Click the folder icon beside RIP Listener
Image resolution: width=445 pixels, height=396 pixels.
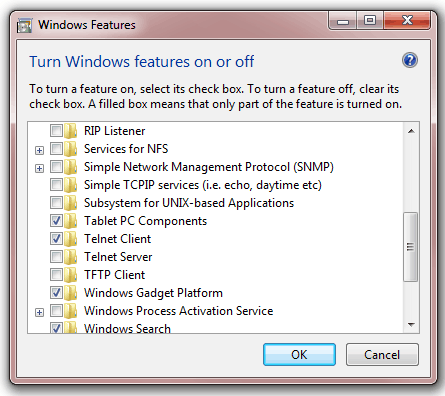pyautogui.click(x=71, y=131)
